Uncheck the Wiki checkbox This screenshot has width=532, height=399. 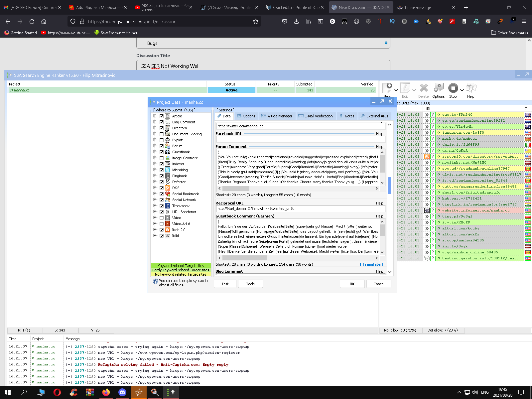click(x=162, y=236)
